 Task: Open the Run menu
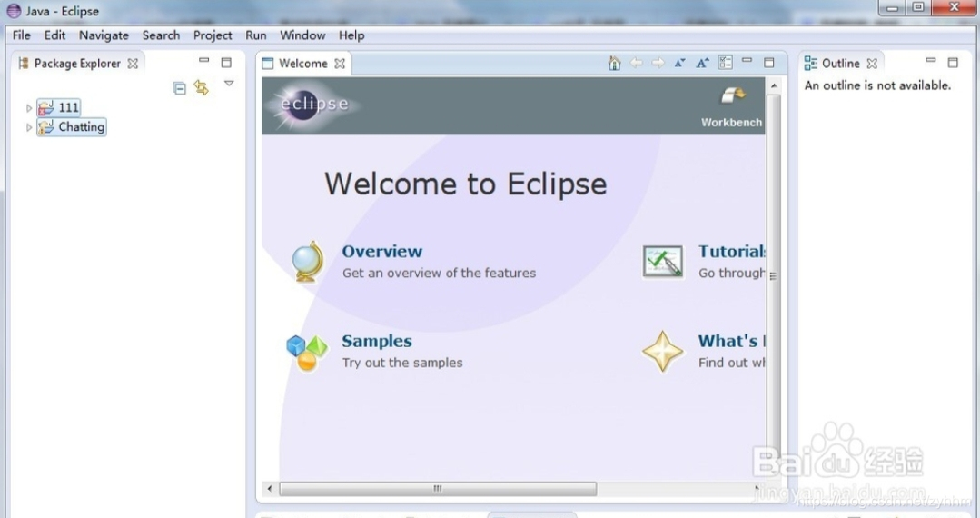256,35
